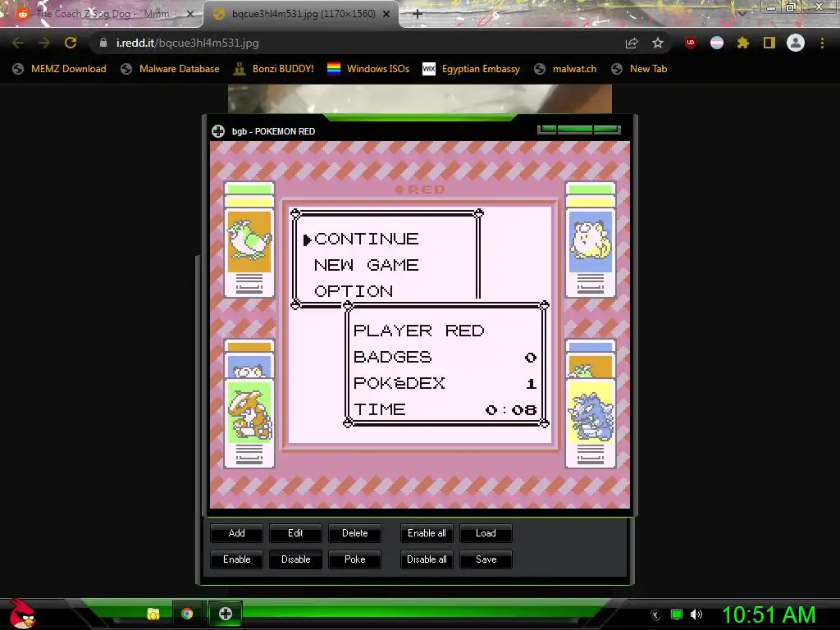Switch to The Coach Z Sog Dog tab
This screenshot has height=630, width=840.
coord(103,14)
